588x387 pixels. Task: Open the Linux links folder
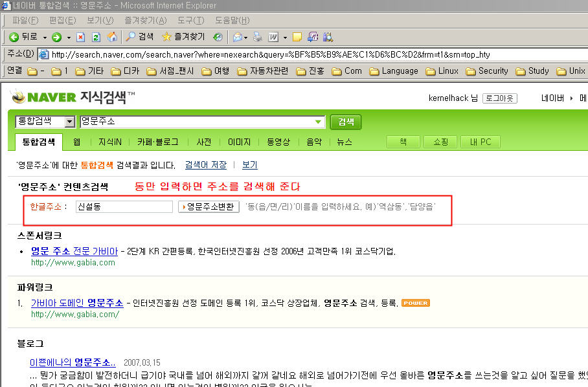tap(442, 71)
